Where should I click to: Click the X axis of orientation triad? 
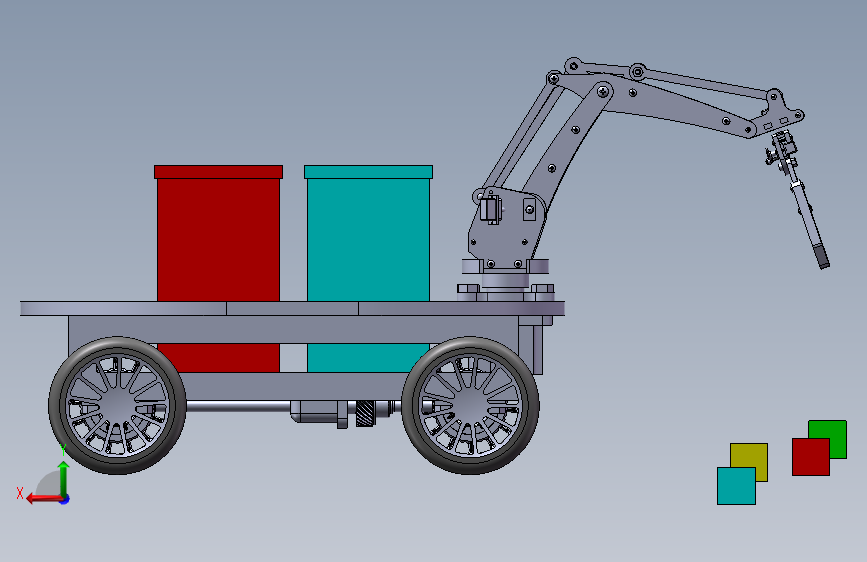(x=43, y=499)
